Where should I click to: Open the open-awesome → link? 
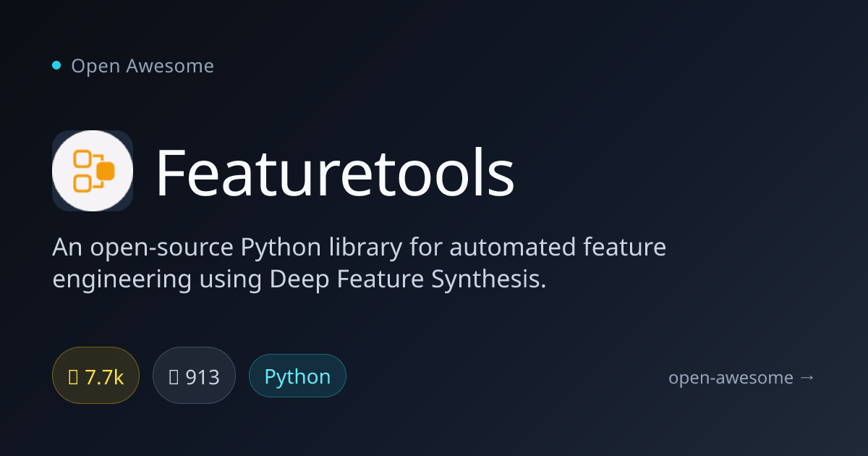click(x=742, y=377)
